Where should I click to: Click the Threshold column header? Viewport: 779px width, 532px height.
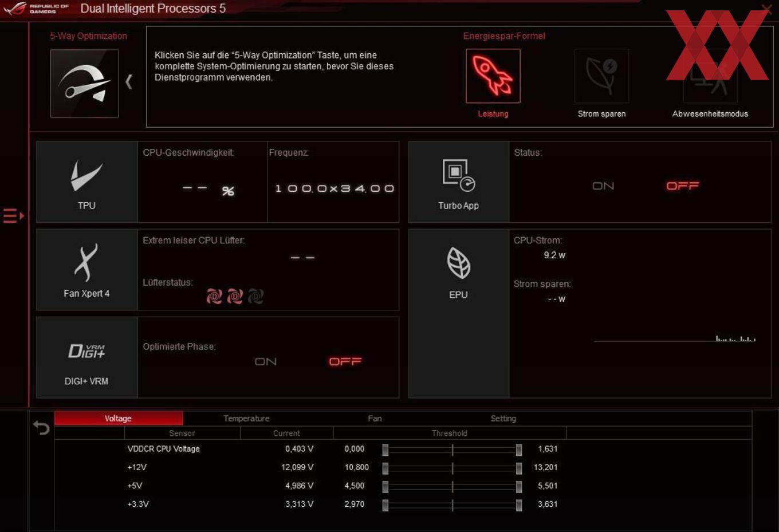(450, 434)
